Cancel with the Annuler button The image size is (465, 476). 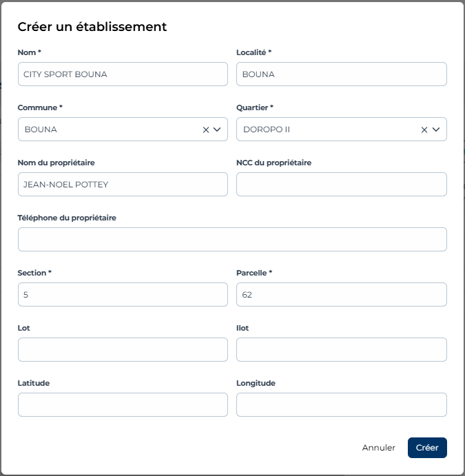point(379,448)
